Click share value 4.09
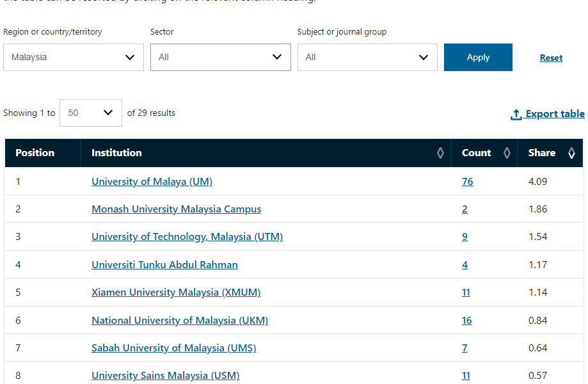This screenshot has width=588, height=384. (x=537, y=182)
